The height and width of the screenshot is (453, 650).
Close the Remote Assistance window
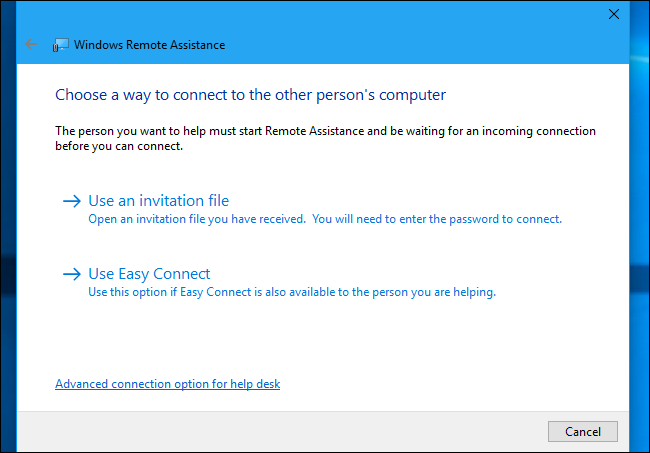pos(613,14)
